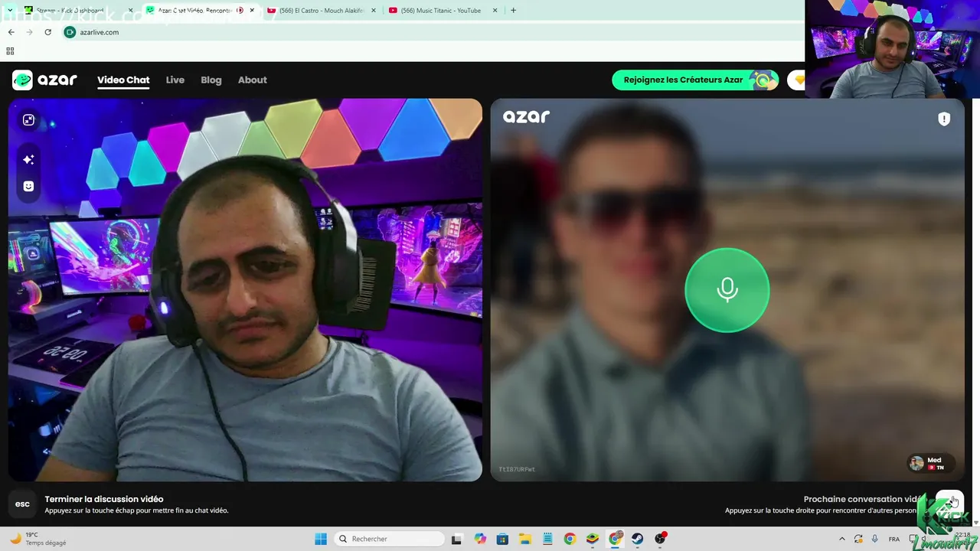The image size is (980, 551).
Task: Open the Chrome apps grid icon
Action: (x=10, y=51)
